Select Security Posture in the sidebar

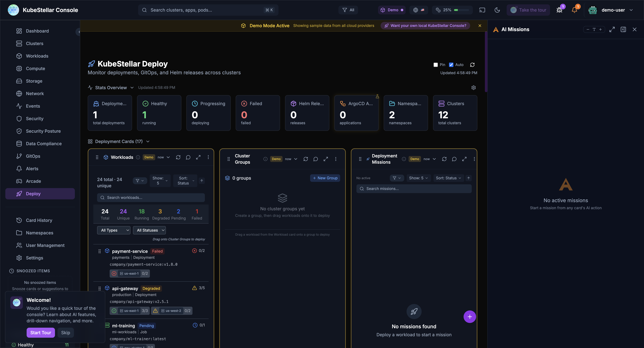(43, 131)
